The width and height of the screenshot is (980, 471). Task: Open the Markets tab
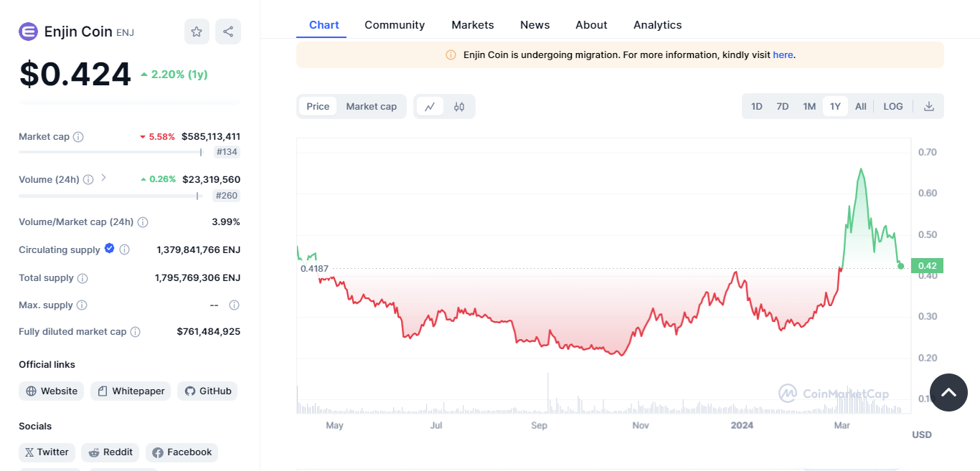pos(473,25)
